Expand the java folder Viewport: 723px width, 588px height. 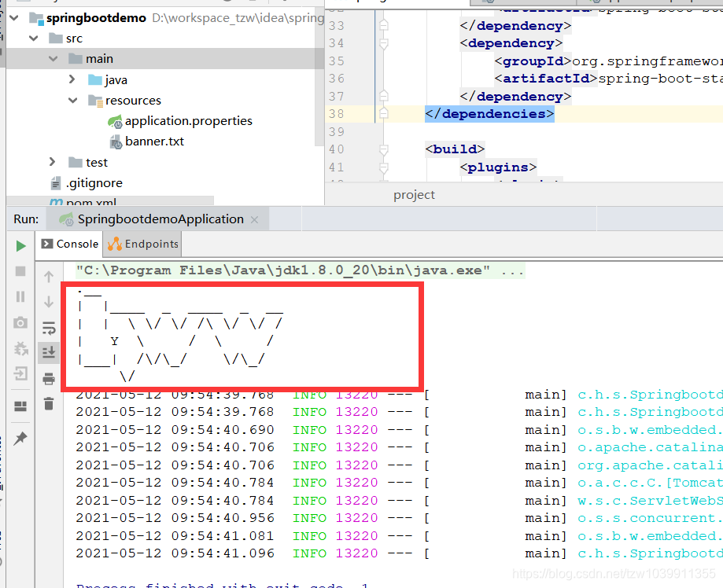click(72, 79)
